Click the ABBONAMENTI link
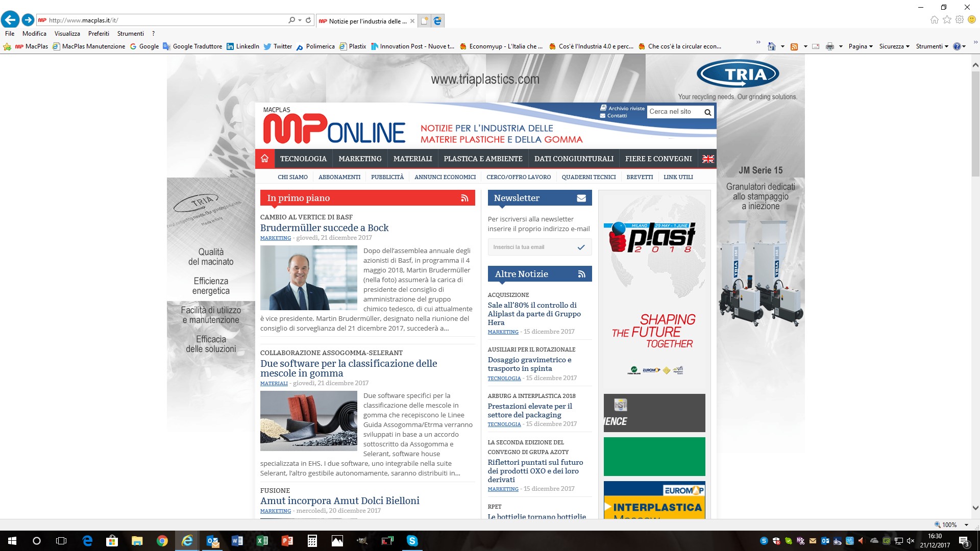The image size is (980, 551). point(339,177)
